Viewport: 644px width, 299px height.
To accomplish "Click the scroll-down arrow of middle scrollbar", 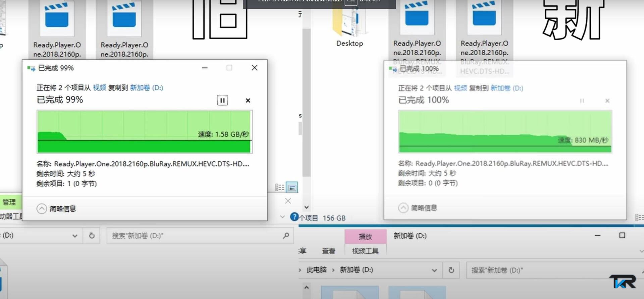I will coord(306,207).
